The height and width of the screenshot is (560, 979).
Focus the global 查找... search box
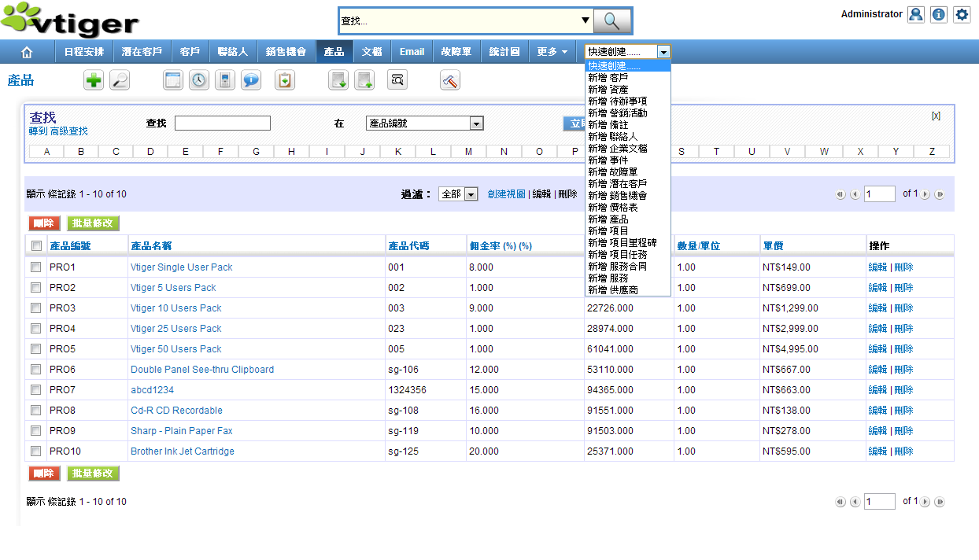pyautogui.click(x=459, y=21)
